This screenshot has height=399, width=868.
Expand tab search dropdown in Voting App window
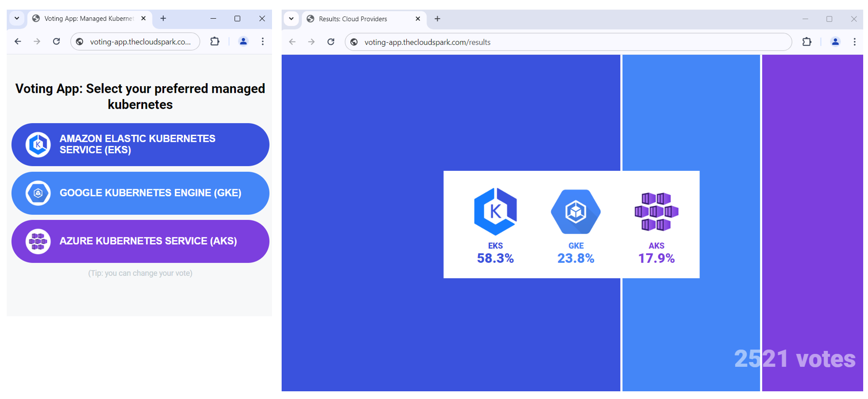[17, 18]
